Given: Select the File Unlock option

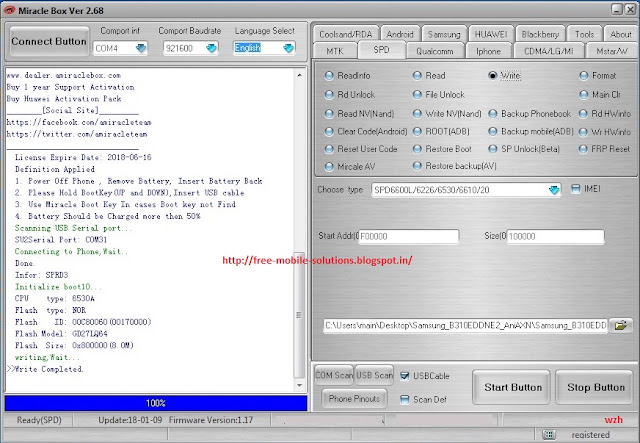Looking at the screenshot, I should (x=417, y=95).
